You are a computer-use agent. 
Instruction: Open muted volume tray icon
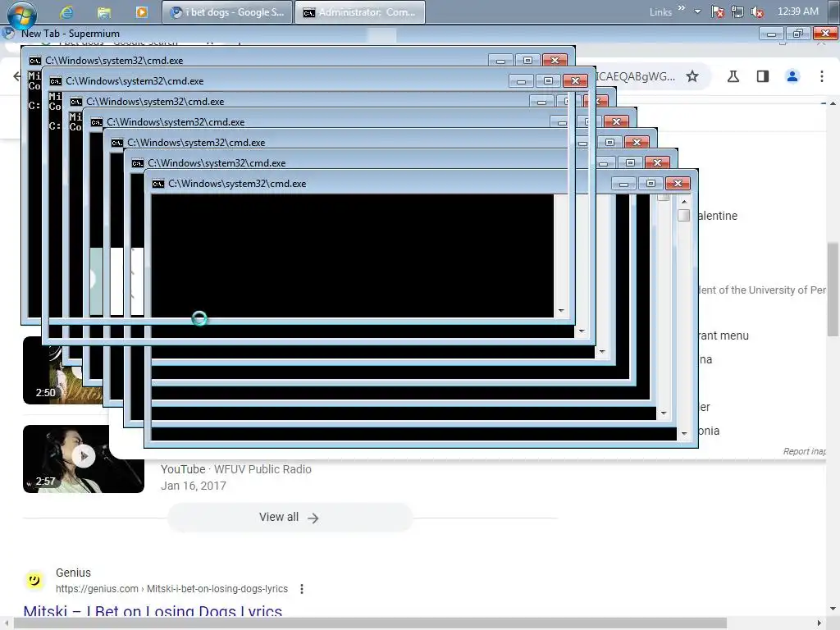(757, 11)
